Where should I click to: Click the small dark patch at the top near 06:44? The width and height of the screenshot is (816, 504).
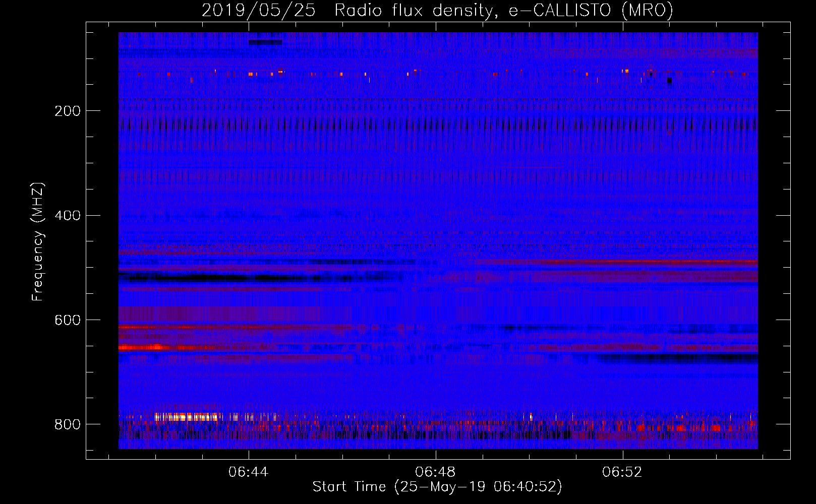tap(266, 42)
